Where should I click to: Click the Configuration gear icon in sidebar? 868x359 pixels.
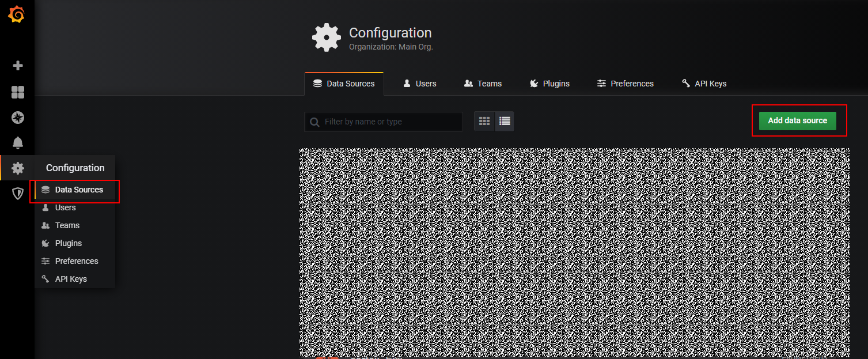point(18,168)
